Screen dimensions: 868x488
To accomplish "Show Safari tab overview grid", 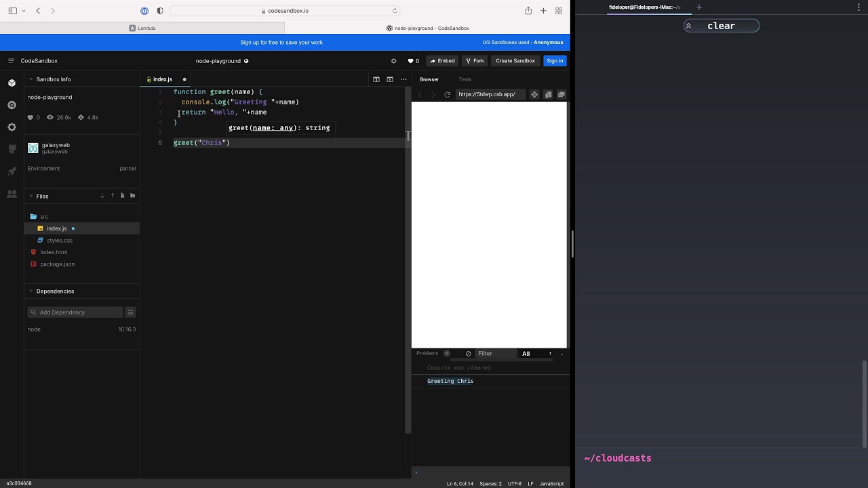I will 559,11.
